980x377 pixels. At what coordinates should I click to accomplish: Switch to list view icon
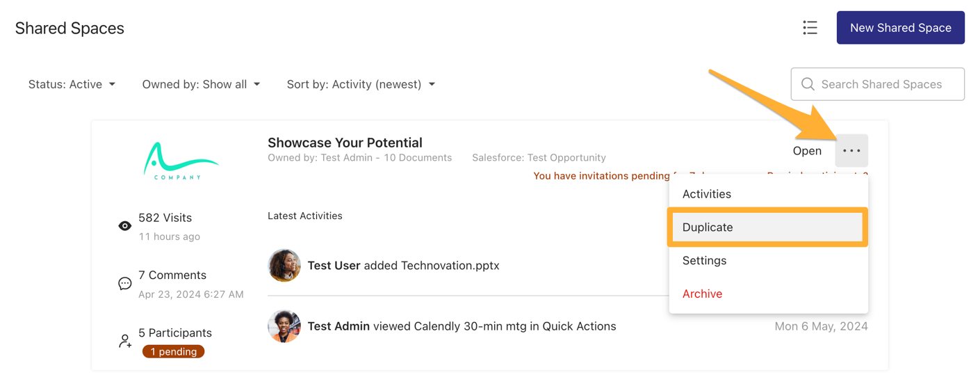810,28
